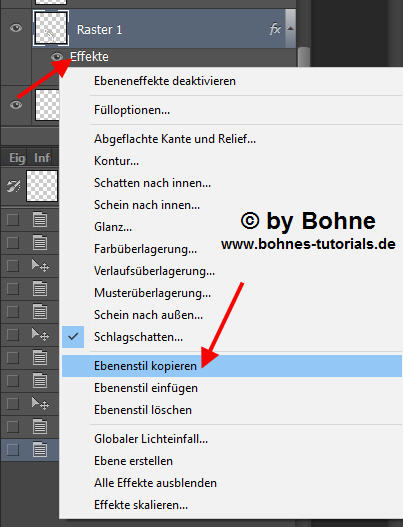Switch to the Inf panel tab
Viewport: 403px width, 527px height.
[42, 158]
